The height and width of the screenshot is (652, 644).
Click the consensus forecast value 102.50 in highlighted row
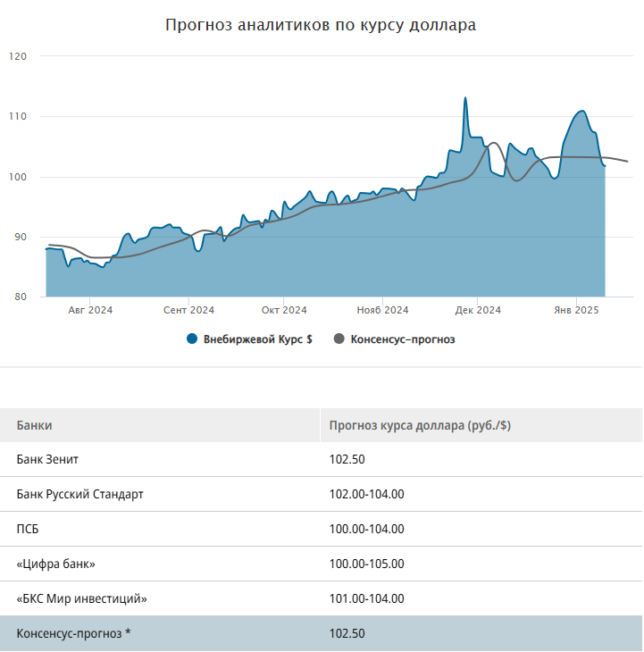tap(347, 634)
